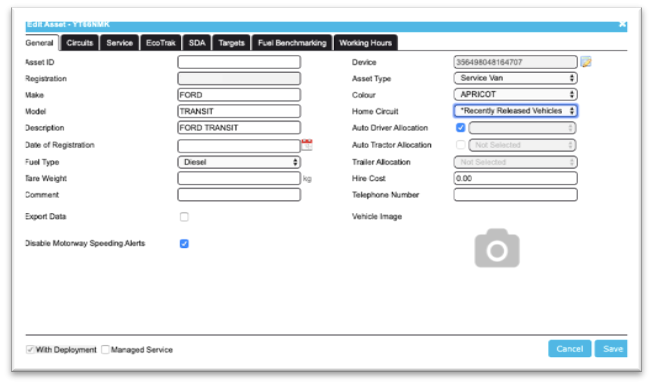652x385 pixels.
Task: Focus the Tare Weight input field
Action: (239, 178)
